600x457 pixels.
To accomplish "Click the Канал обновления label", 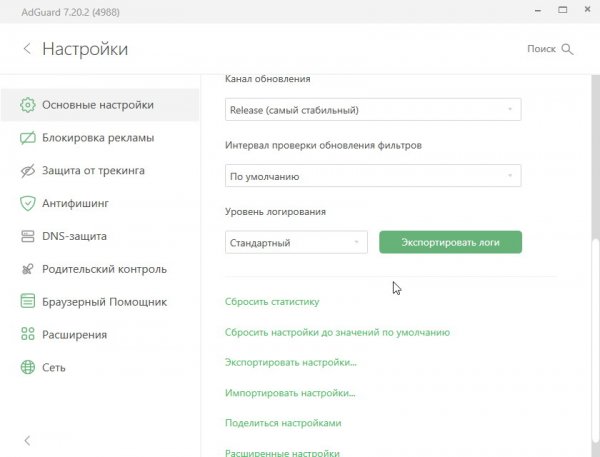I will point(267,79).
